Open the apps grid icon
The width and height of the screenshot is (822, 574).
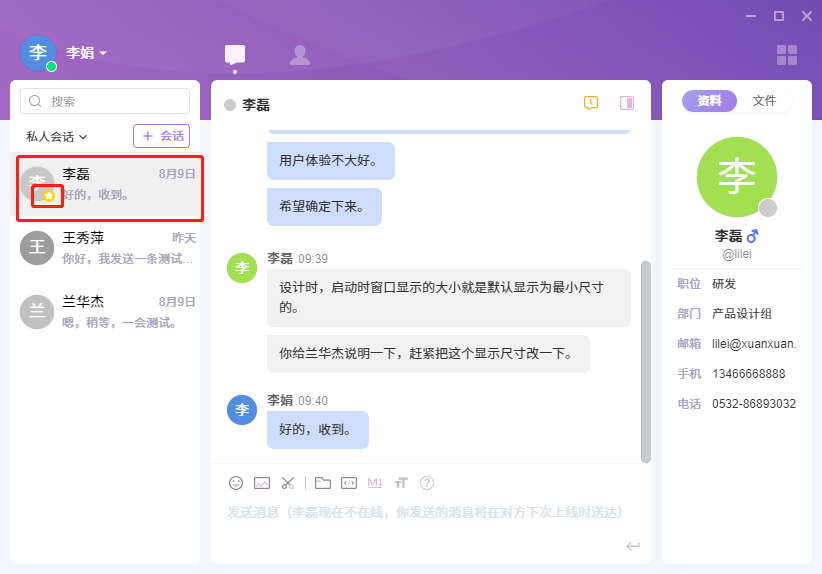pos(787,55)
